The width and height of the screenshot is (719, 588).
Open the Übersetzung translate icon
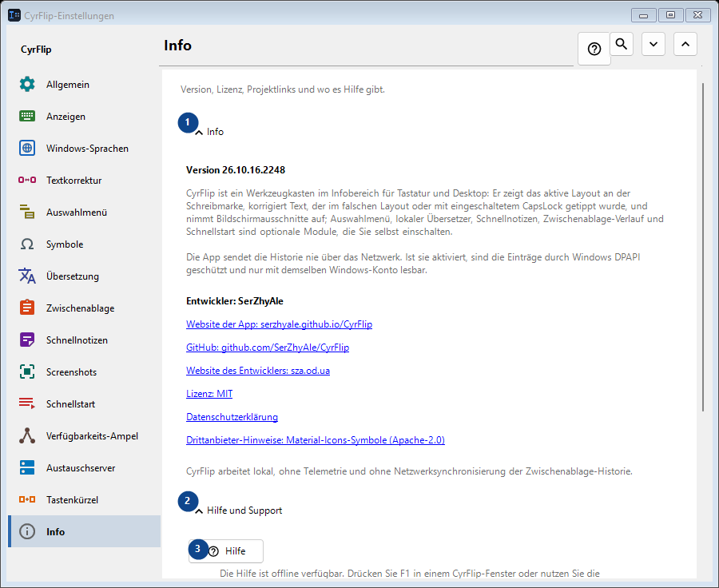tap(27, 276)
